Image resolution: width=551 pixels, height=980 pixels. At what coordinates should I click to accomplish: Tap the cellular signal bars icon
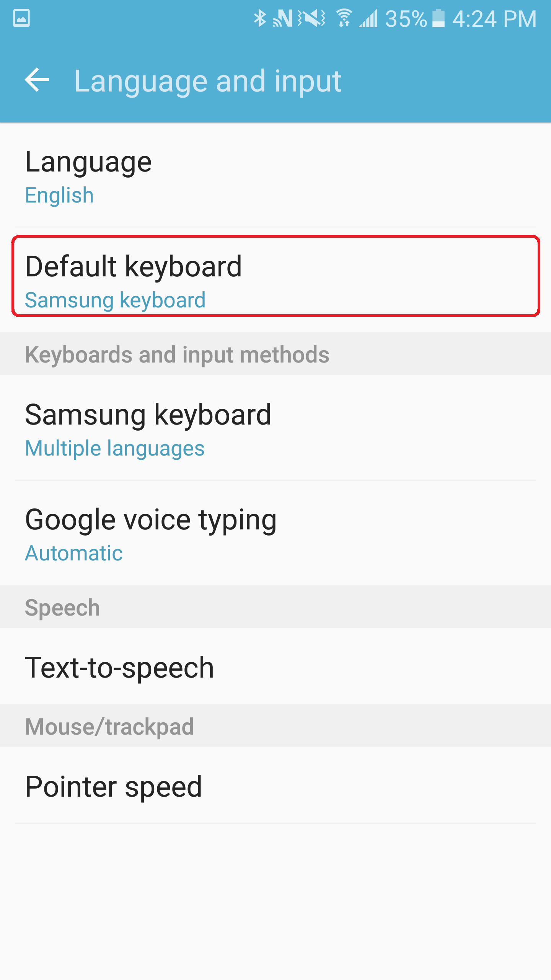pyautogui.click(x=368, y=18)
